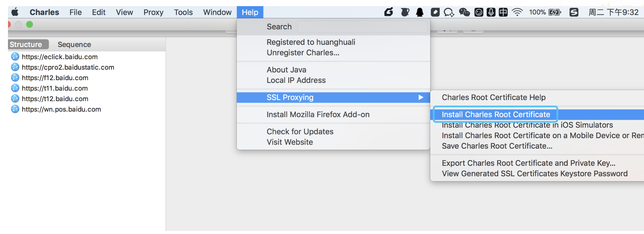Expand SSL Proxying submenu arrow
This screenshot has height=234, width=644.
pos(421,97)
